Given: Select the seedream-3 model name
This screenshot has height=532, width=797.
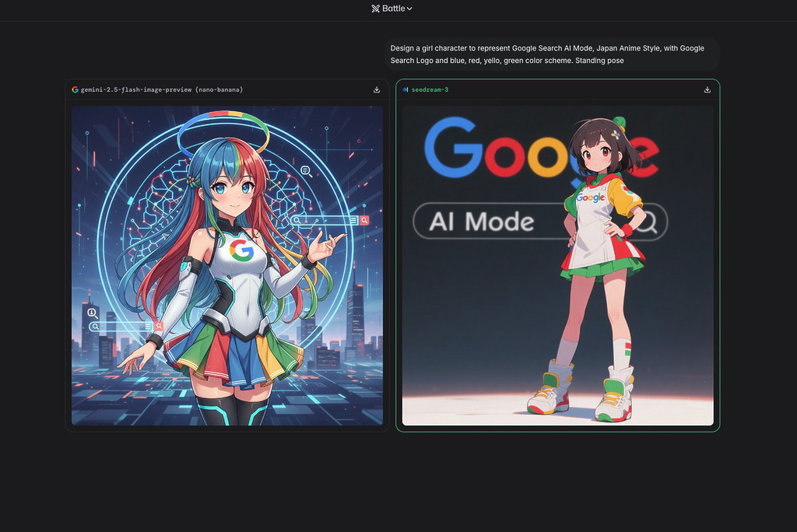Looking at the screenshot, I should coord(430,89).
